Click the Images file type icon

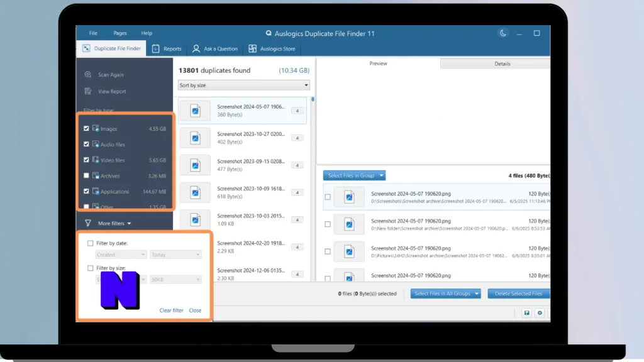click(x=96, y=128)
